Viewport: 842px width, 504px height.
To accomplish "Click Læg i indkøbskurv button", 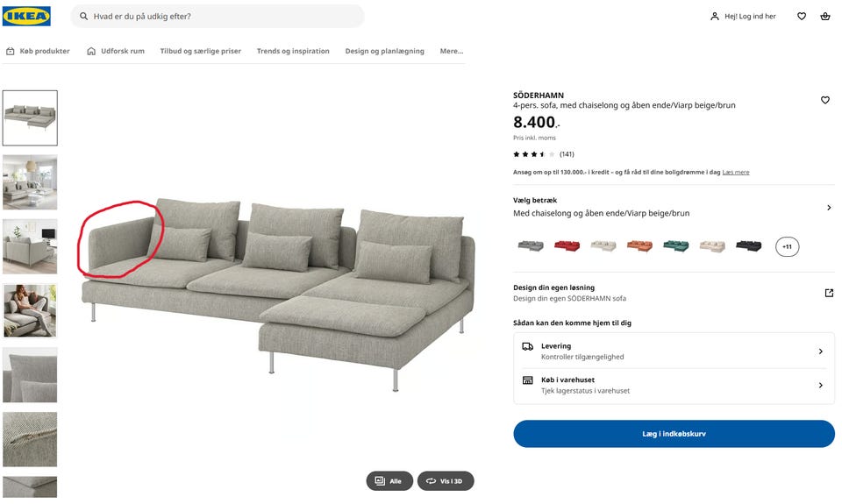I will coord(674,434).
